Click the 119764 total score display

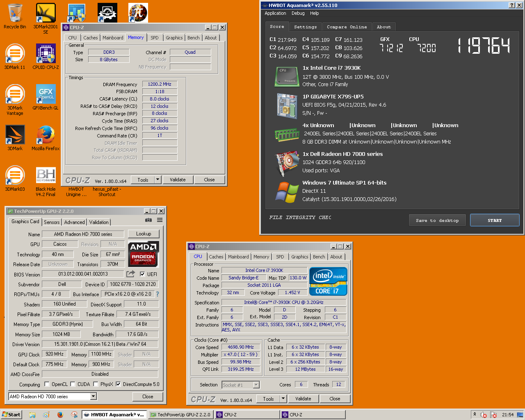point(484,46)
